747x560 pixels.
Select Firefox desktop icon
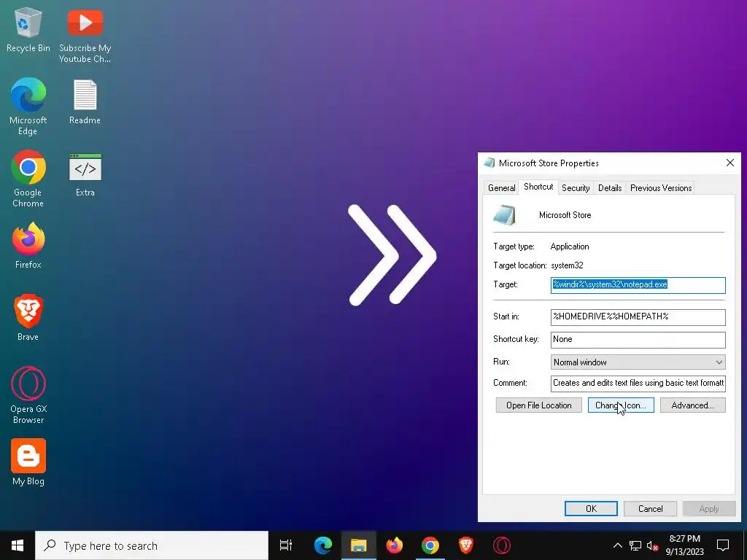point(28,246)
